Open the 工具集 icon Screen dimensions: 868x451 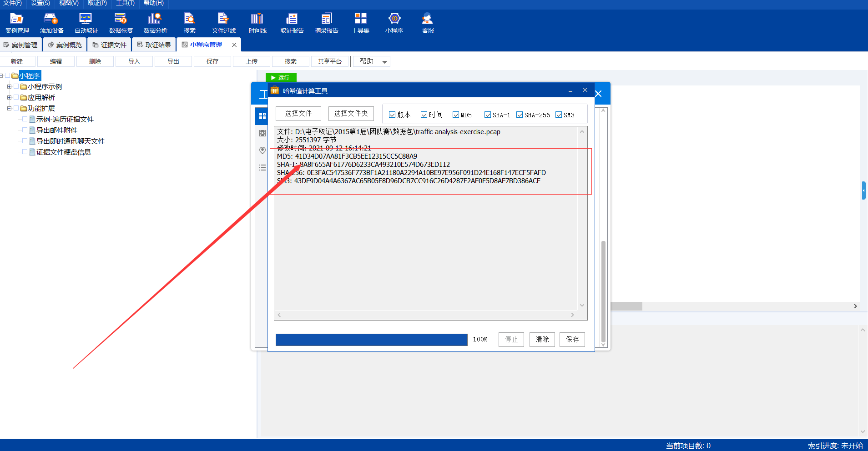coord(360,23)
